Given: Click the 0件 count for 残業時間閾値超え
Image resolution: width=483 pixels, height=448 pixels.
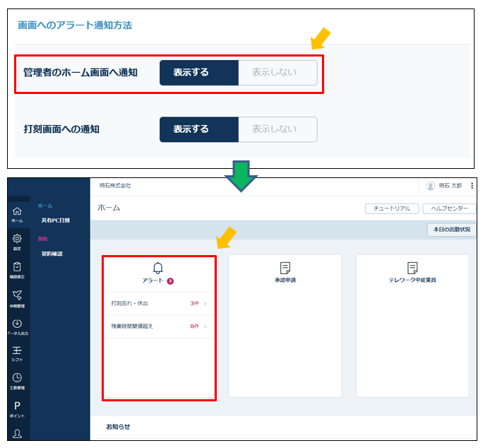Looking at the screenshot, I should pyautogui.click(x=194, y=326).
